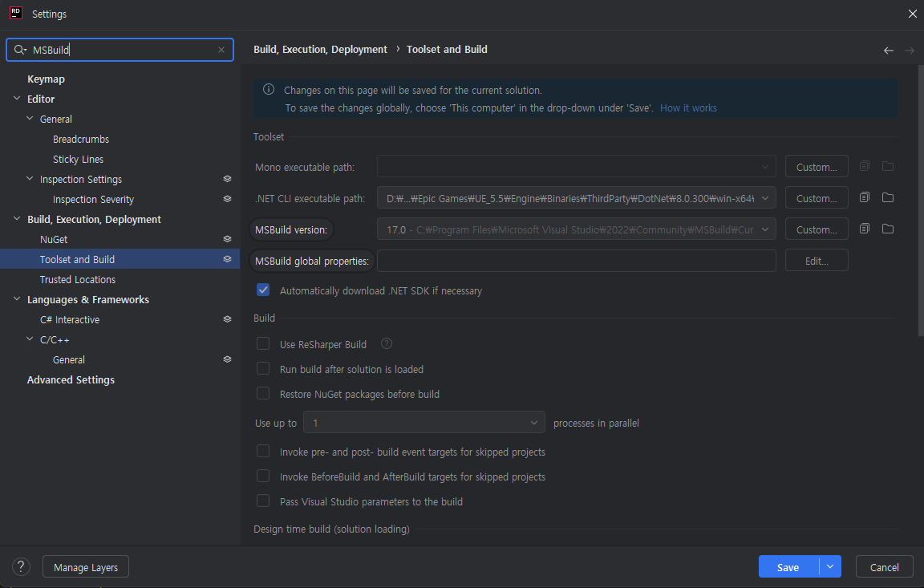Open the help question mark button
Image resolution: width=924 pixels, height=588 pixels.
tap(21, 567)
